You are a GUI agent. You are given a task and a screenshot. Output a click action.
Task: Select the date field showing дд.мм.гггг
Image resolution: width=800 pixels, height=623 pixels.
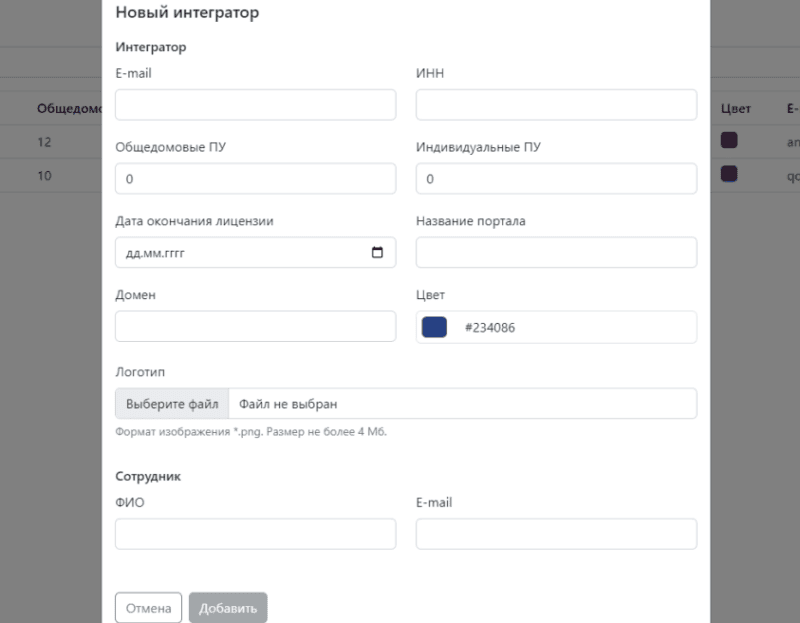[250, 252]
